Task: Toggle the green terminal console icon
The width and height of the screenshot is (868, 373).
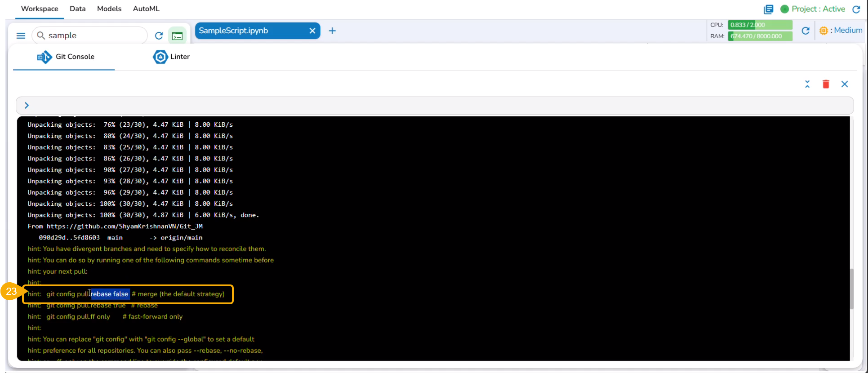Action: click(x=177, y=36)
